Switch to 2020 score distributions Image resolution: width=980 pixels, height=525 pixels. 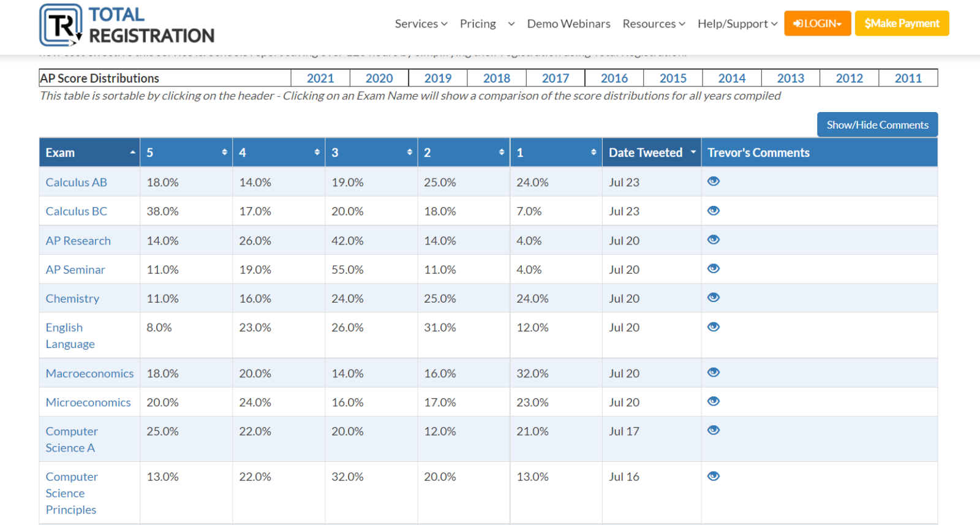tap(379, 78)
